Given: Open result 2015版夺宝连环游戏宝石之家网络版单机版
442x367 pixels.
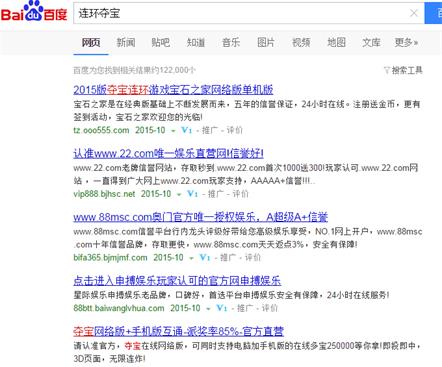Looking at the screenshot, I should pos(173,90).
